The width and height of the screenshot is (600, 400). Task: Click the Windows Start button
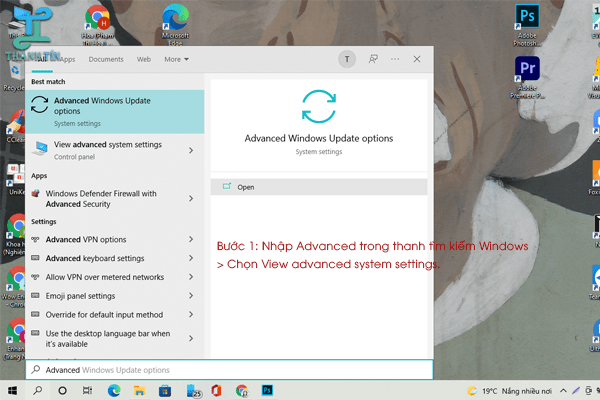[14, 389]
